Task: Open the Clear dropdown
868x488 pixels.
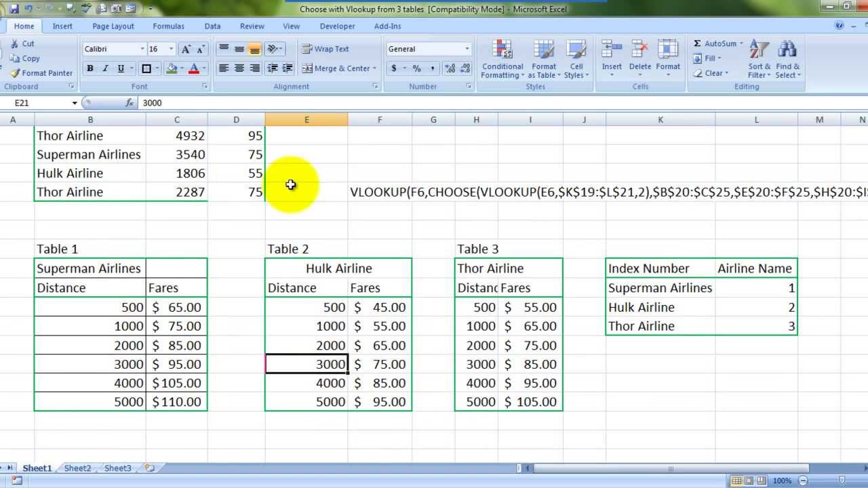Action: 712,73
